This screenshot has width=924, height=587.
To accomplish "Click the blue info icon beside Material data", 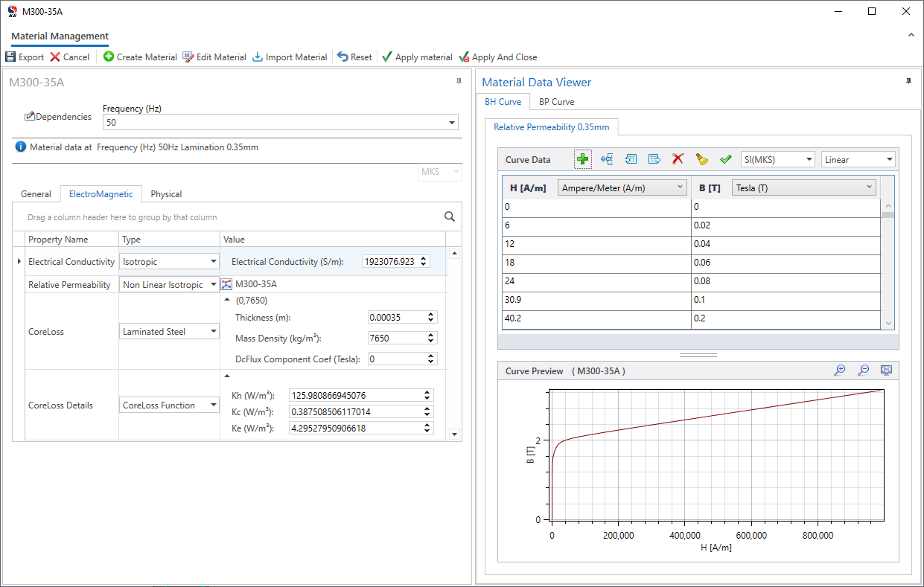I will pos(21,147).
